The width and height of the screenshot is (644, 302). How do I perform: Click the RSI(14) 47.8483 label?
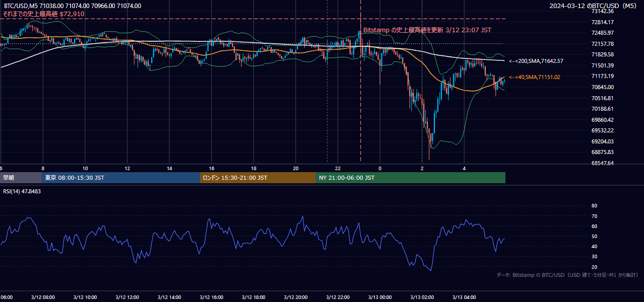22,191
